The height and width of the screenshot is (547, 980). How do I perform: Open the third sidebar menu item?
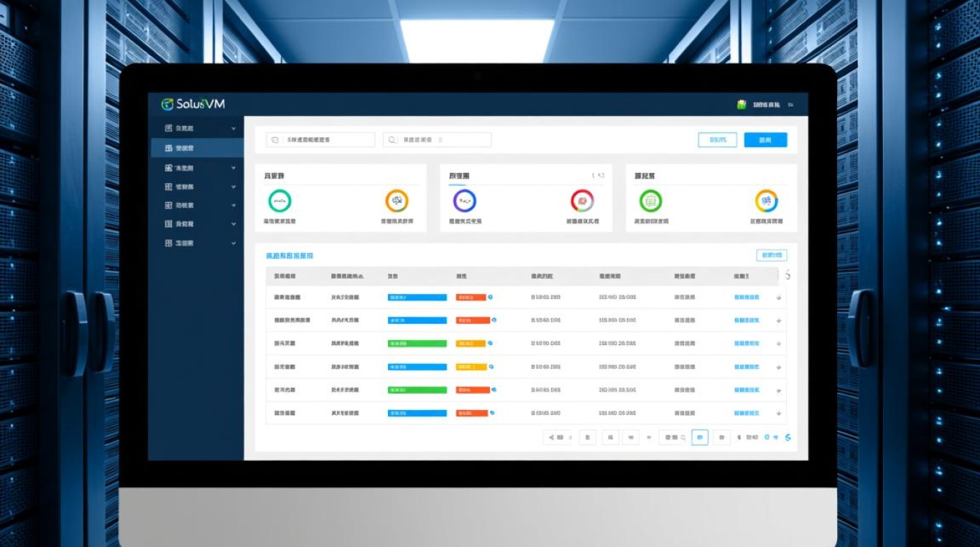197,168
